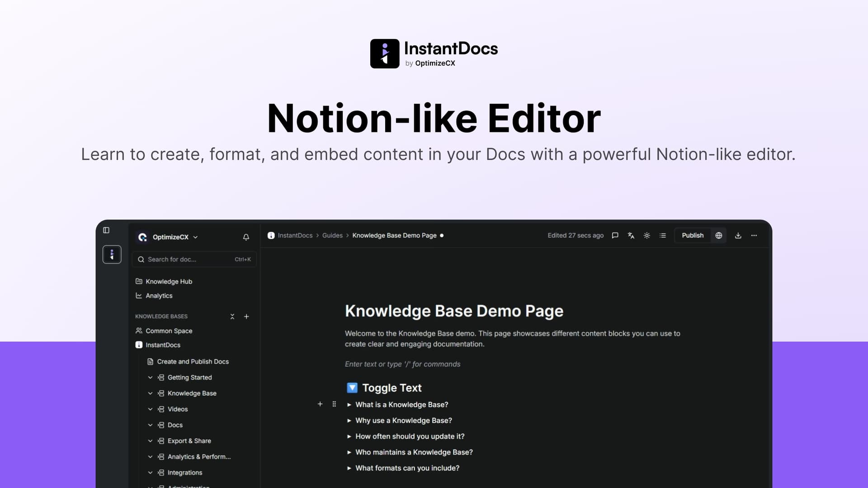The width and height of the screenshot is (868, 488).
Task: Open the document outline list icon
Action: pos(663,235)
